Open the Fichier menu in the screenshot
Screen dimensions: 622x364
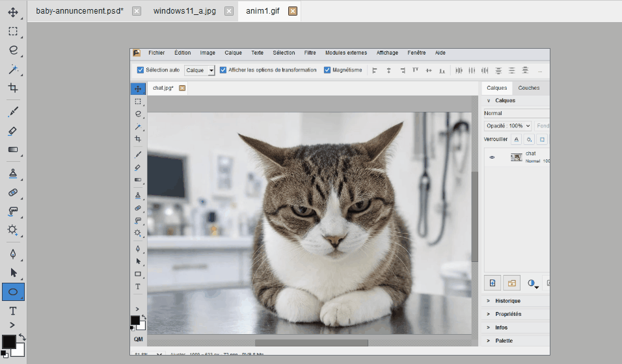pyautogui.click(x=156, y=53)
